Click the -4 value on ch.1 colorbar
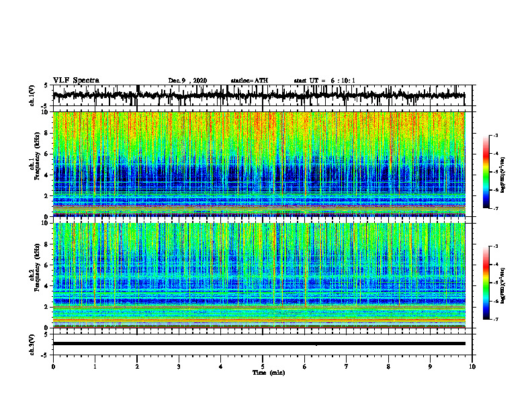 point(495,154)
